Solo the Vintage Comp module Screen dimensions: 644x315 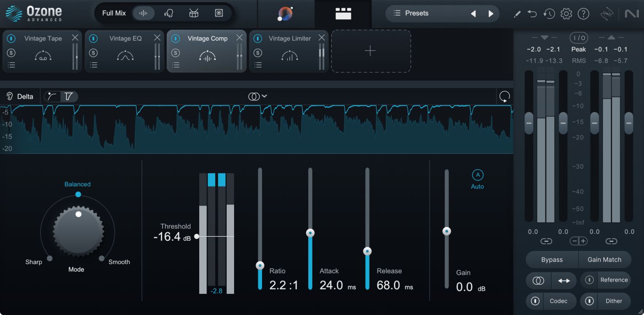click(175, 53)
